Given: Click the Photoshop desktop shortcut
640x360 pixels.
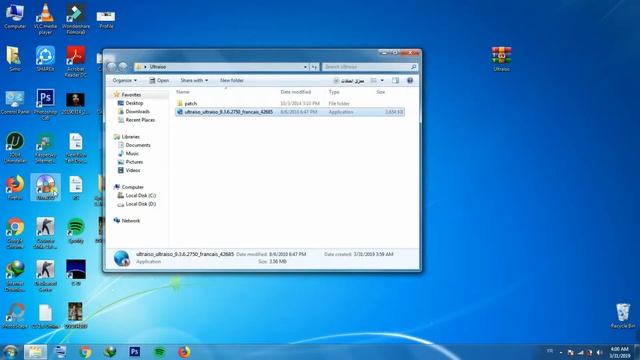Looking at the screenshot, I should (x=45, y=104).
